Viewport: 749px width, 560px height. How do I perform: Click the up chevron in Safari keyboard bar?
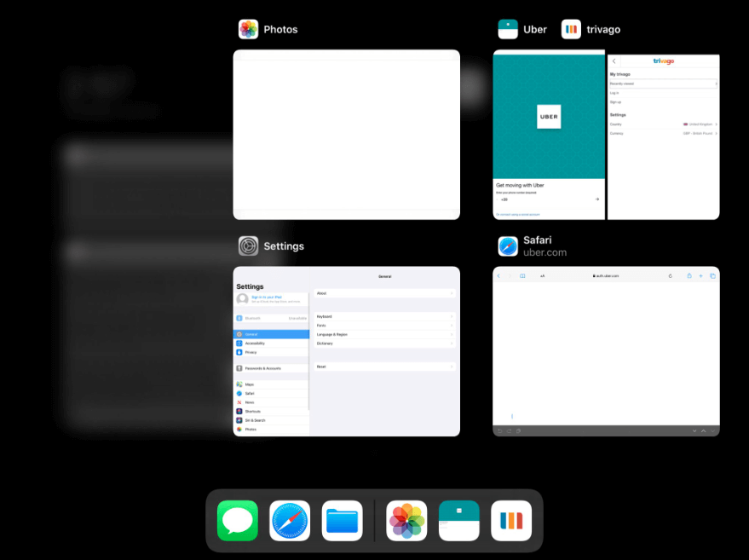coord(704,431)
